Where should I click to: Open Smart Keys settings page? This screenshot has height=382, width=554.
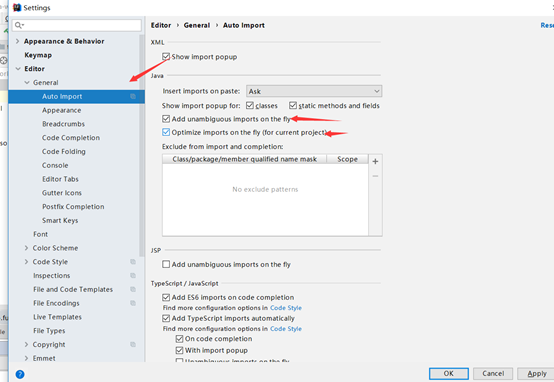(60, 221)
